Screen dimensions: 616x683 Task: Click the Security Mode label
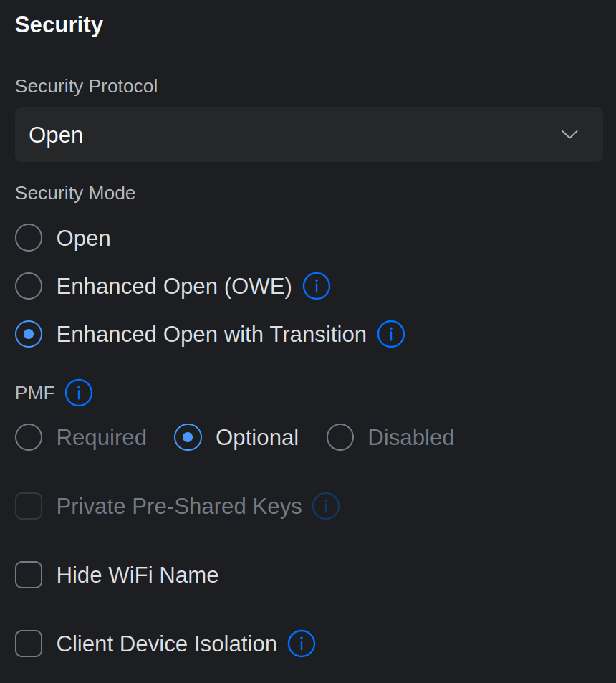point(75,194)
